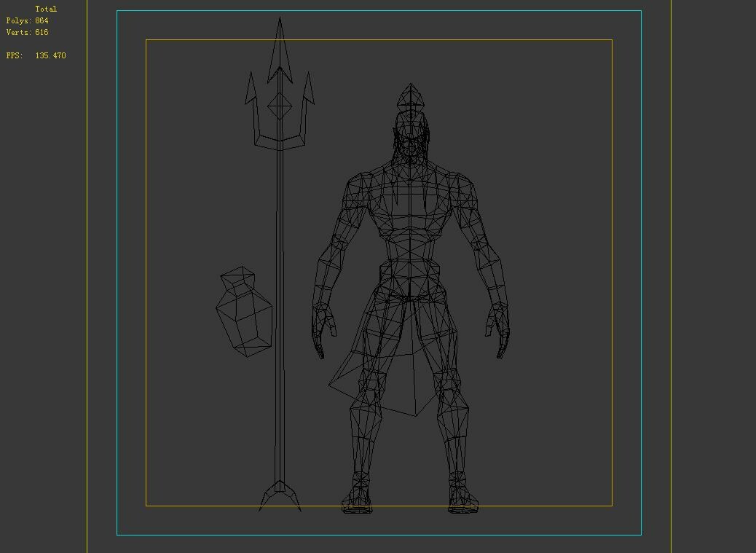The image size is (756, 553).
Task: Click the 'Verts: 616' statistic
Action: coord(28,32)
